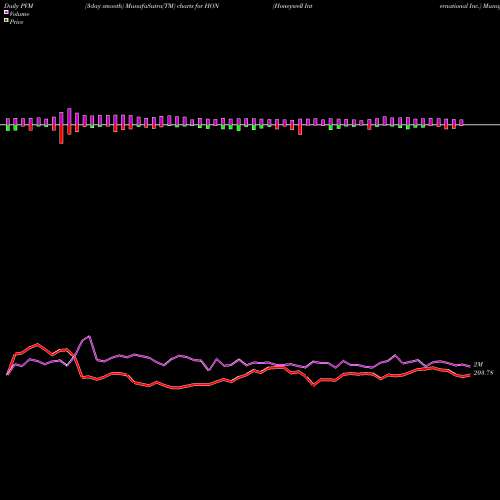Select the "Price" legend label
This screenshot has height=500, width=500.
point(16,22)
